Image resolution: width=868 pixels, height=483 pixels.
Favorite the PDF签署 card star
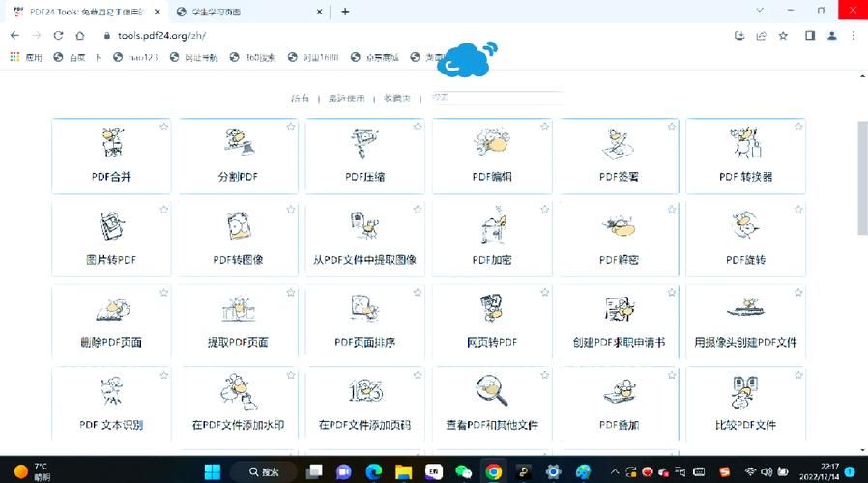pyautogui.click(x=672, y=127)
